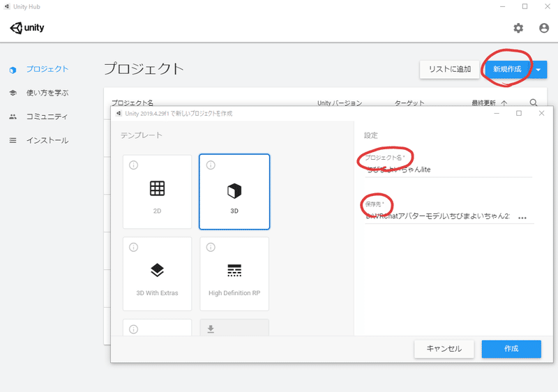
Task: Click the download icon on bottom template
Action: coord(211,329)
